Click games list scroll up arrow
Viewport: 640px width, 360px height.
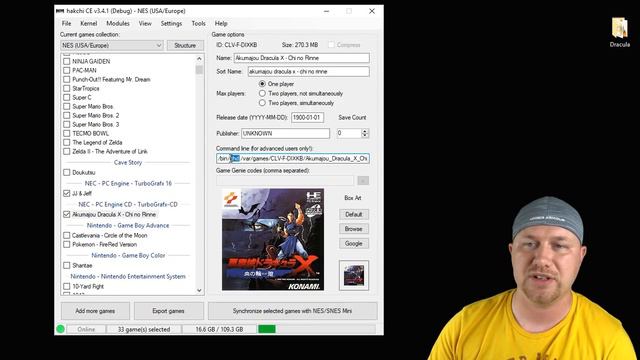tap(199, 59)
